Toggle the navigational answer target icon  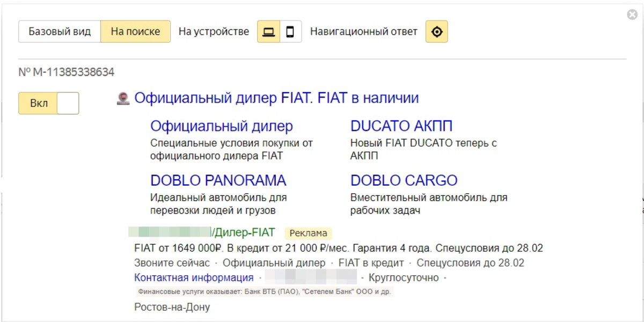[437, 32]
